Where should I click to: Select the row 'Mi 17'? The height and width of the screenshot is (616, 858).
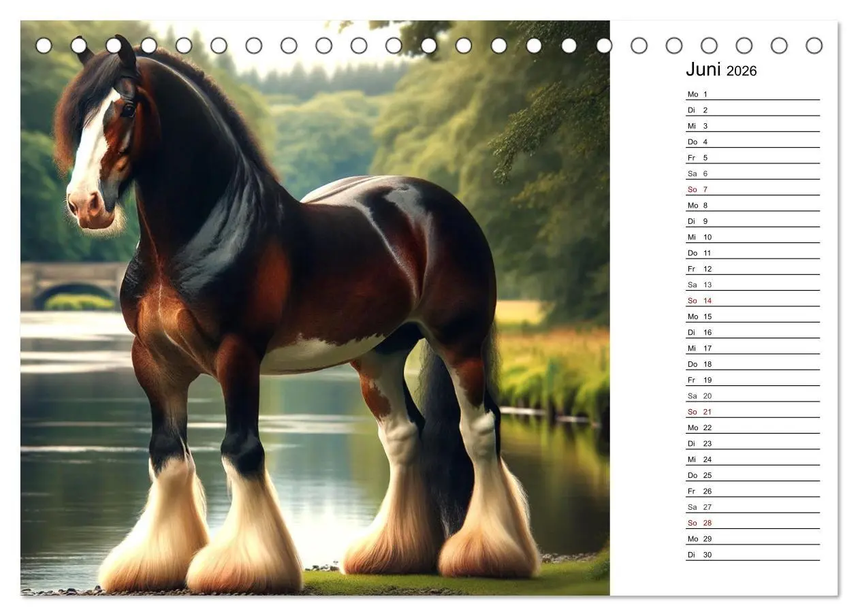[x=752, y=348]
